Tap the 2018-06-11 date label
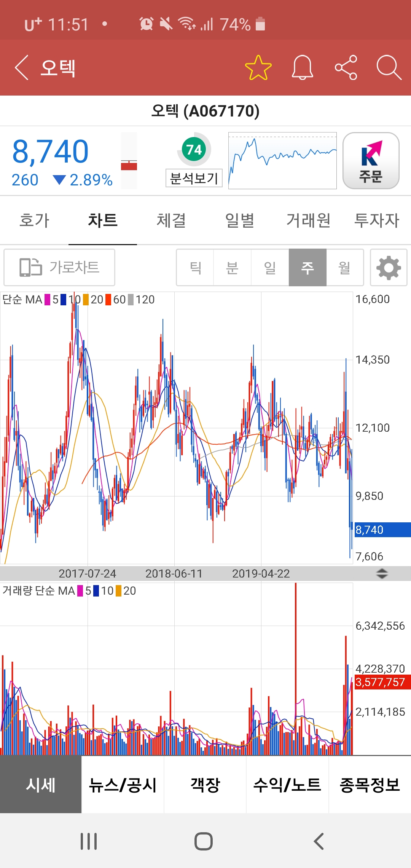 (x=174, y=573)
